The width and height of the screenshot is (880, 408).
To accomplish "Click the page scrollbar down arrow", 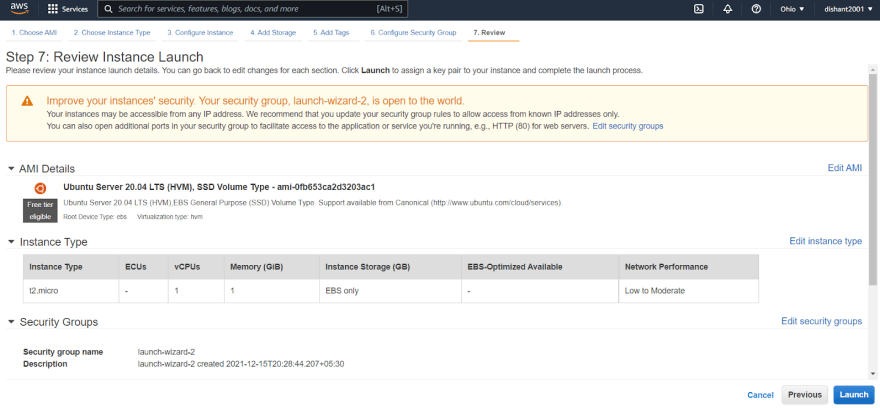I will (x=873, y=374).
